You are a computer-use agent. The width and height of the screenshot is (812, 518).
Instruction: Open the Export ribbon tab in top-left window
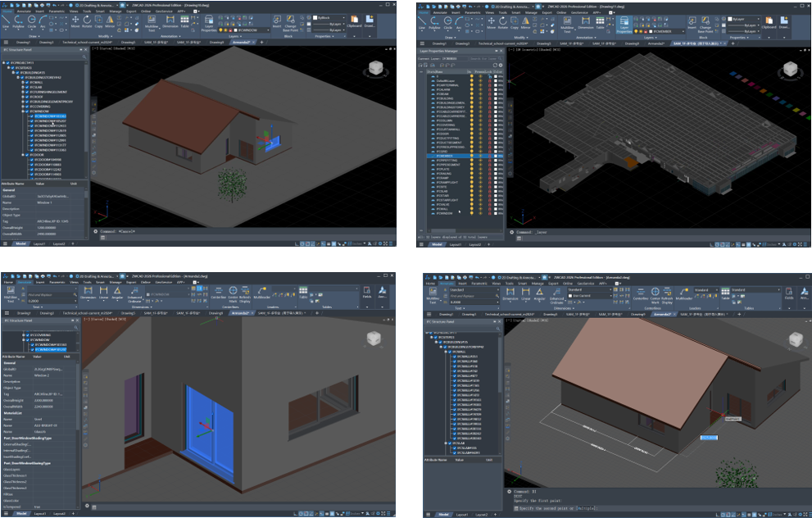(x=131, y=11)
